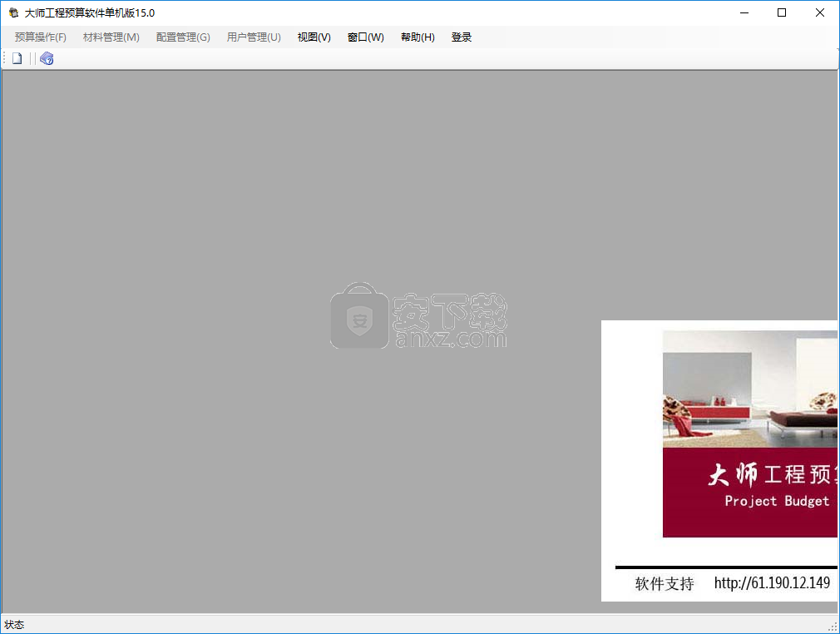Click the new document toolbar icon
Image resolution: width=840 pixels, height=634 pixels.
tap(17, 58)
